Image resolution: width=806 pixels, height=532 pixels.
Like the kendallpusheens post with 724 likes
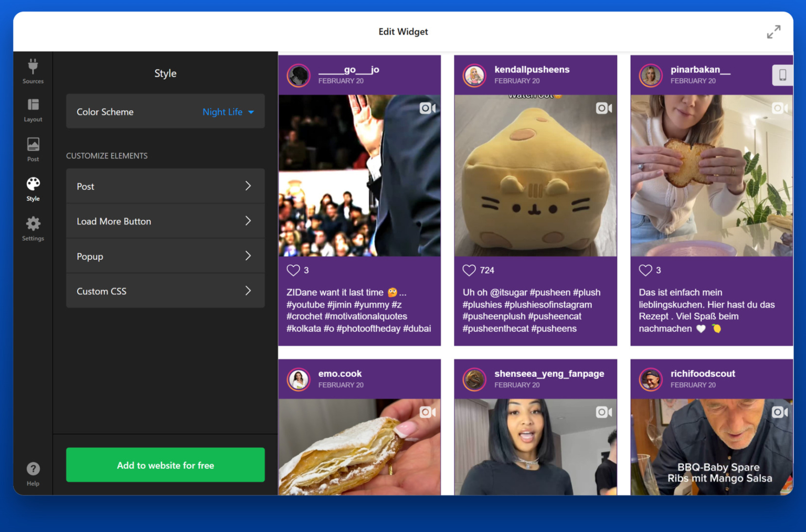(x=469, y=270)
